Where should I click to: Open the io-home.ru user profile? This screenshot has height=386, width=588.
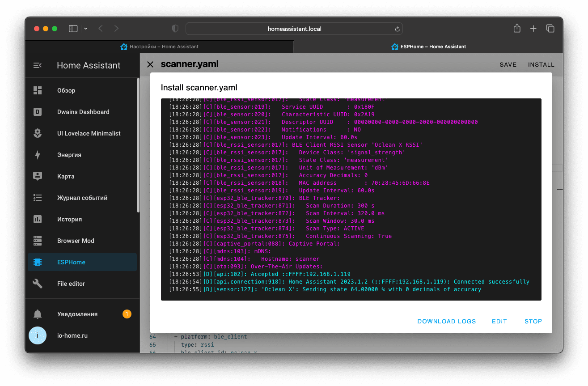tap(72, 335)
